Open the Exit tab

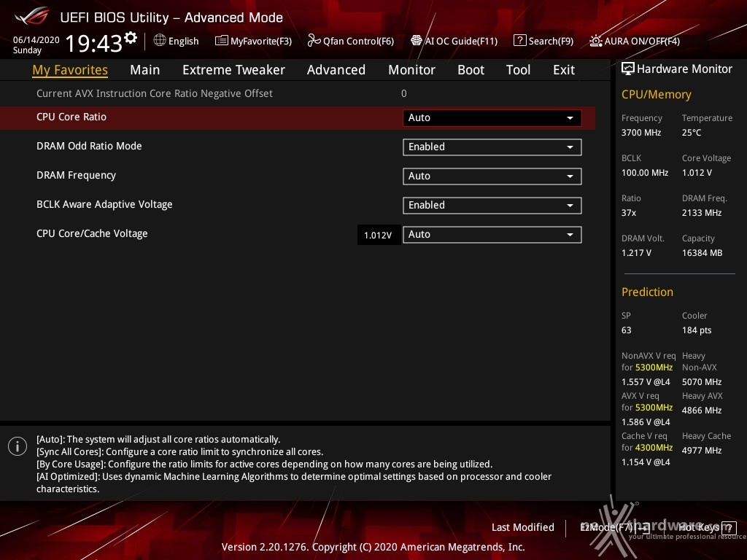(564, 70)
